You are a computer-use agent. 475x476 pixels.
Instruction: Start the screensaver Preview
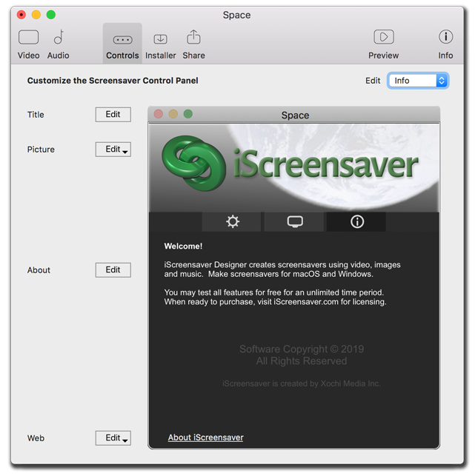pyautogui.click(x=383, y=44)
